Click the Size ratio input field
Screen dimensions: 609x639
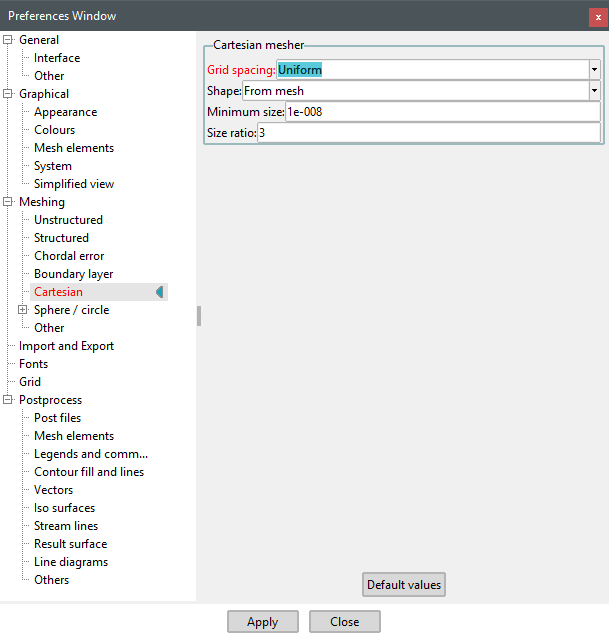428,133
